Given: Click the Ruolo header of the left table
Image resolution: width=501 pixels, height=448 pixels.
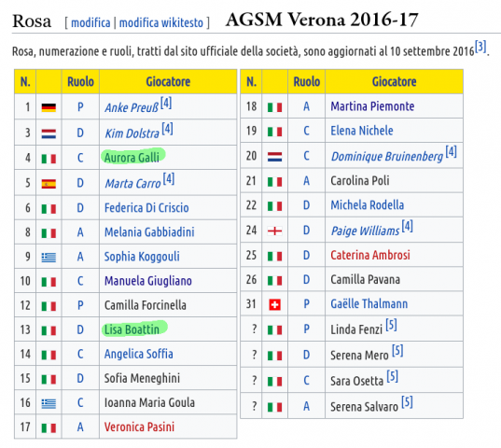Looking at the screenshot, I should tap(80, 82).
